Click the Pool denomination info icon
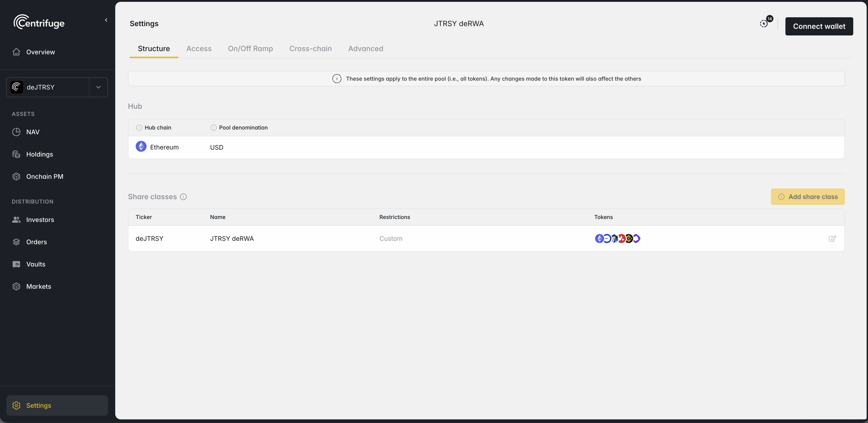This screenshot has width=868, height=423. (x=213, y=128)
